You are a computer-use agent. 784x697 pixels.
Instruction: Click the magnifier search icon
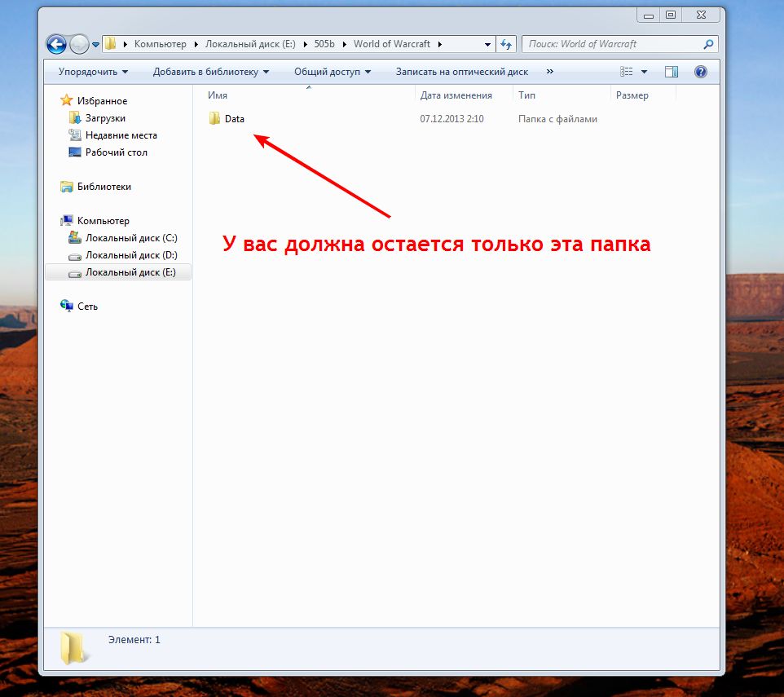(x=708, y=44)
